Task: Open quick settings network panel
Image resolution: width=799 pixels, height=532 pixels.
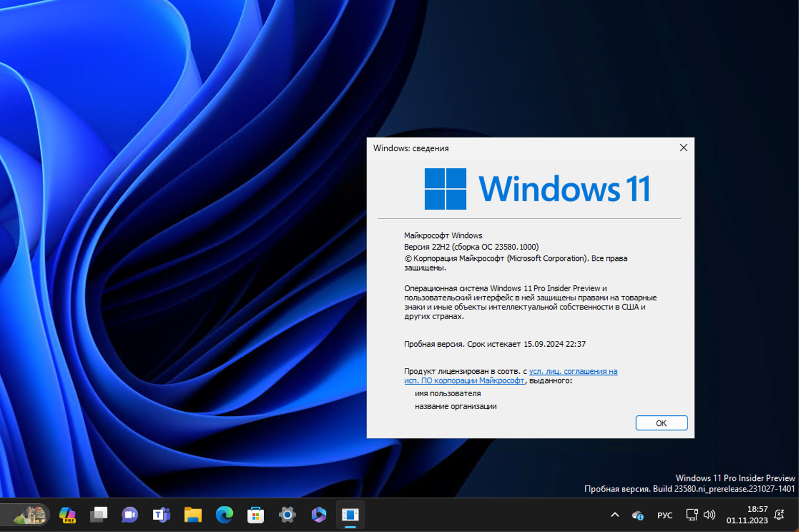Action: click(691, 515)
